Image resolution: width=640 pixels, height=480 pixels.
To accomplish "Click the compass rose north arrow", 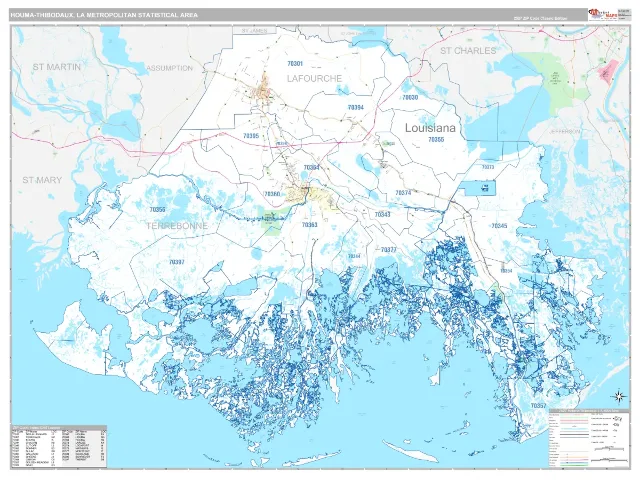I will [x=619, y=396].
